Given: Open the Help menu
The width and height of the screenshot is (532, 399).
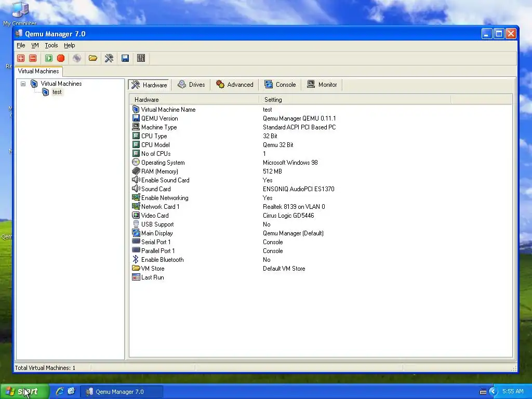Looking at the screenshot, I should click(69, 45).
